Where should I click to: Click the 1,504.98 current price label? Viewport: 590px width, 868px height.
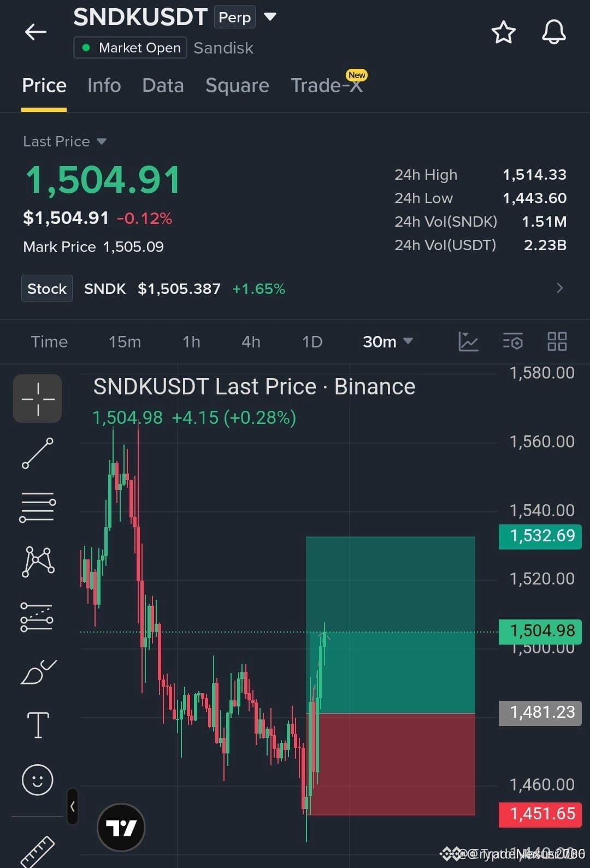(540, 631)
